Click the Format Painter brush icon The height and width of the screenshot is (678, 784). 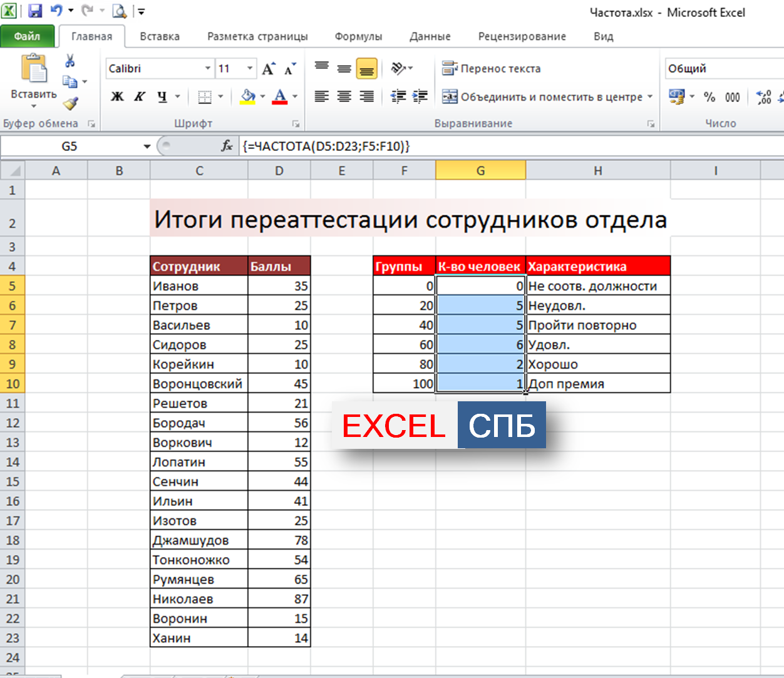[71, 104]
